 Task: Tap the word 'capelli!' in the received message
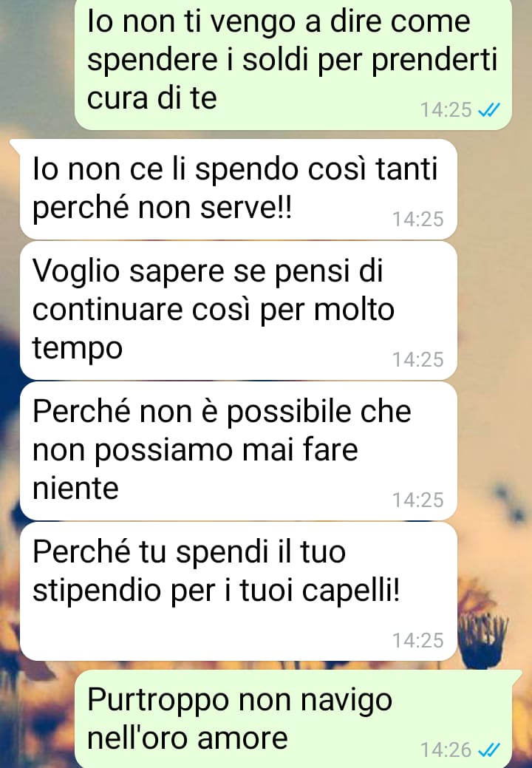350,591
